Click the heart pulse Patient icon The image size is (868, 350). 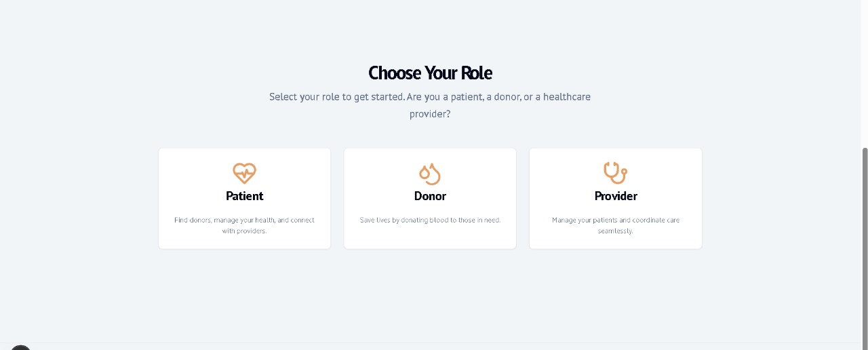[244, 173]
